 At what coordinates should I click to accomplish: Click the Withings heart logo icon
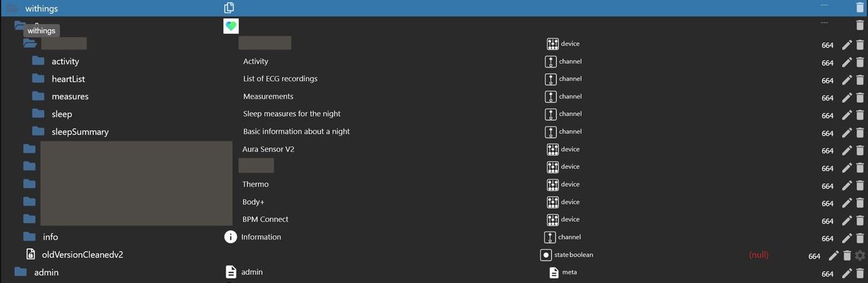(231, 26)
